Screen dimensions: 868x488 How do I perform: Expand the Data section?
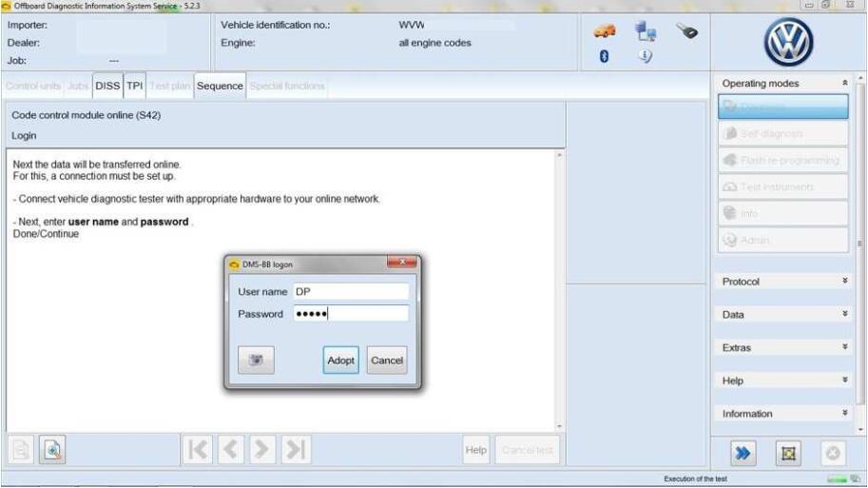click(845, 314)
